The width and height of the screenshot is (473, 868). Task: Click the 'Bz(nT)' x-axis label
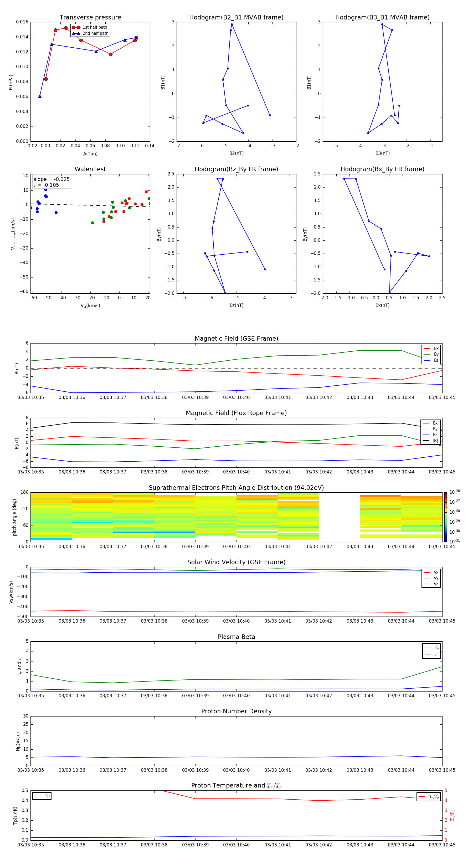pos(236,305)
